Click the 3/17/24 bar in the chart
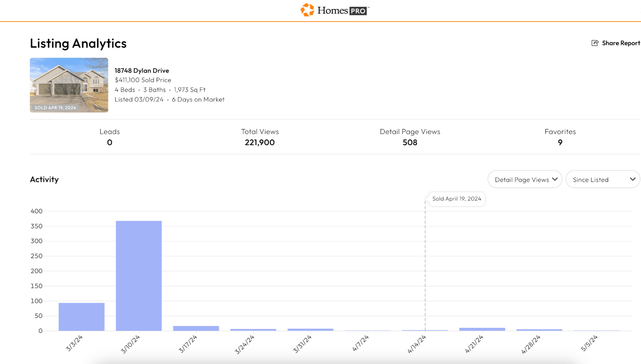641x364 pixels. pos(196,328)
